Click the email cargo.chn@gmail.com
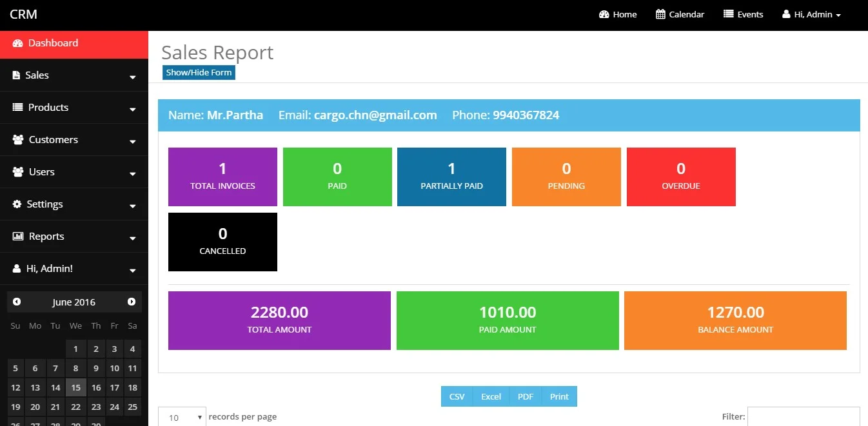This screenshot has width=868, height=426. coord(375,115)
